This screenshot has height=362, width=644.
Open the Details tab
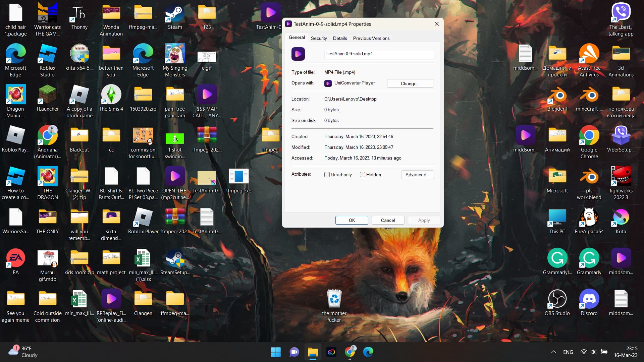(x=340, y=38)
